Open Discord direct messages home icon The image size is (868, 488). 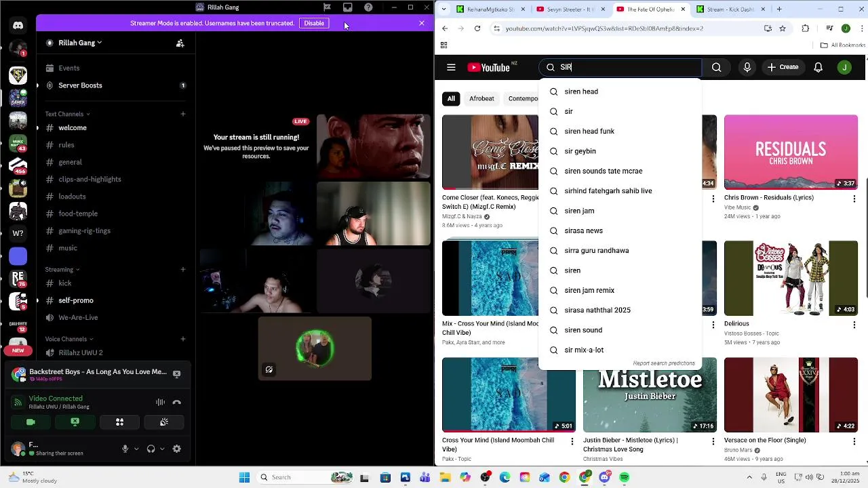(x=18, y=26)
